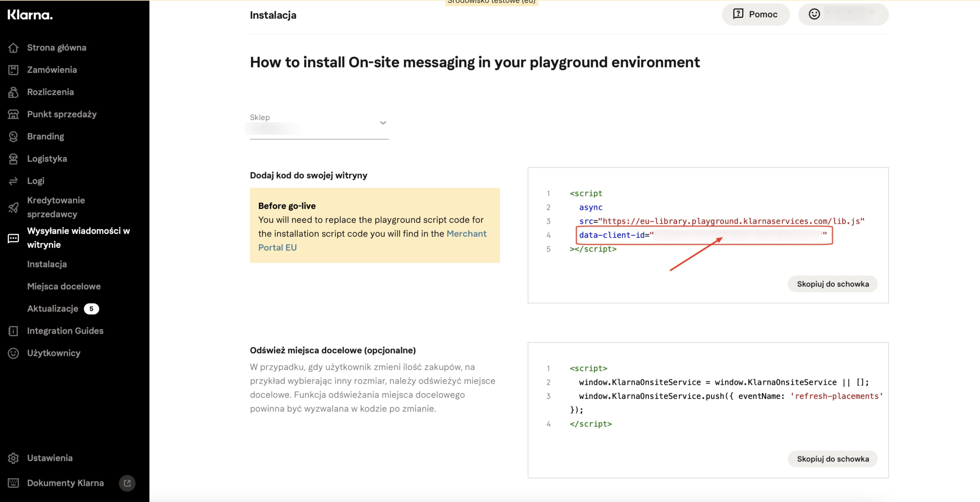Click the settlements icon beside Rozliczenia
The image size is (980, 502).
(13, 92)
